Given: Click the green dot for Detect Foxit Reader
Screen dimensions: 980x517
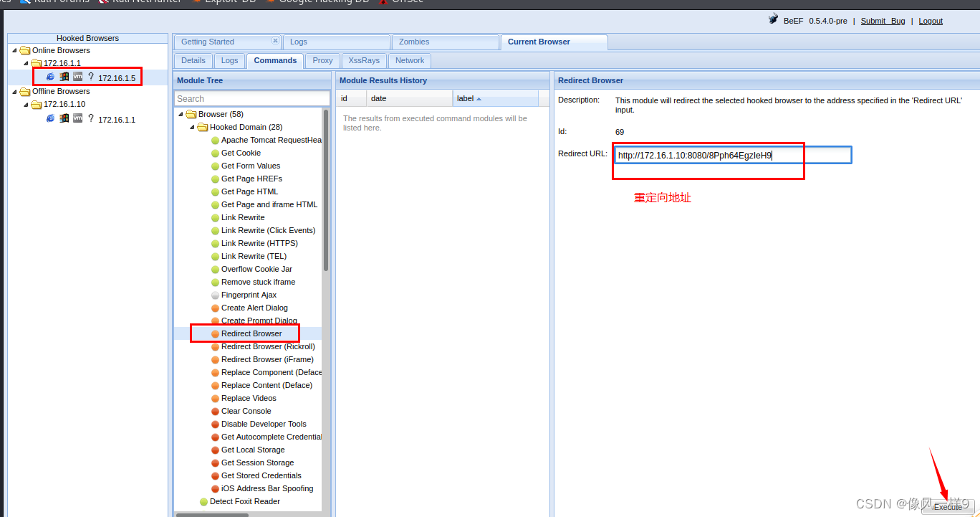Looking at the screenshot, I should (203, 501).
